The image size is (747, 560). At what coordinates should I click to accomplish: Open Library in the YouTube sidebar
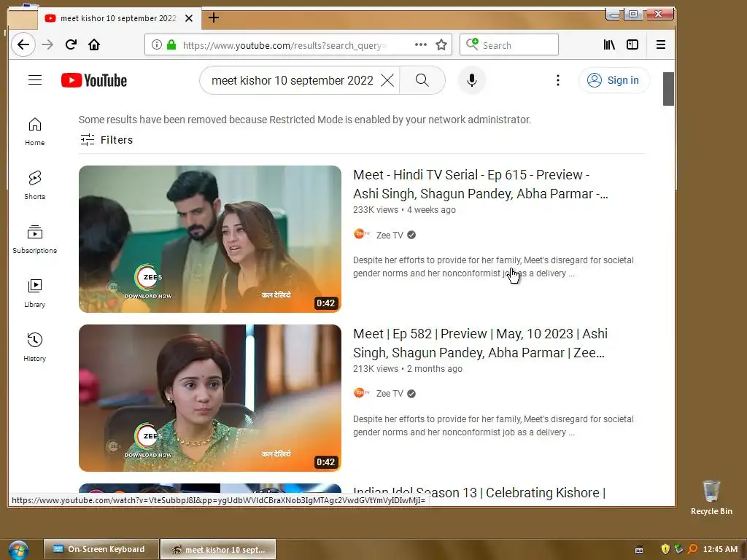click(x=35, y=293)
